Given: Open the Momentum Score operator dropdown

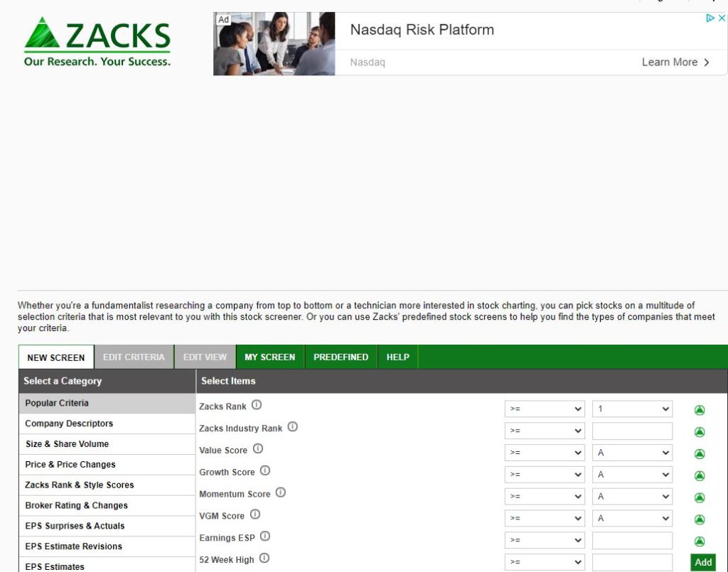Looking at the screenshot, I should pos(544,496).
